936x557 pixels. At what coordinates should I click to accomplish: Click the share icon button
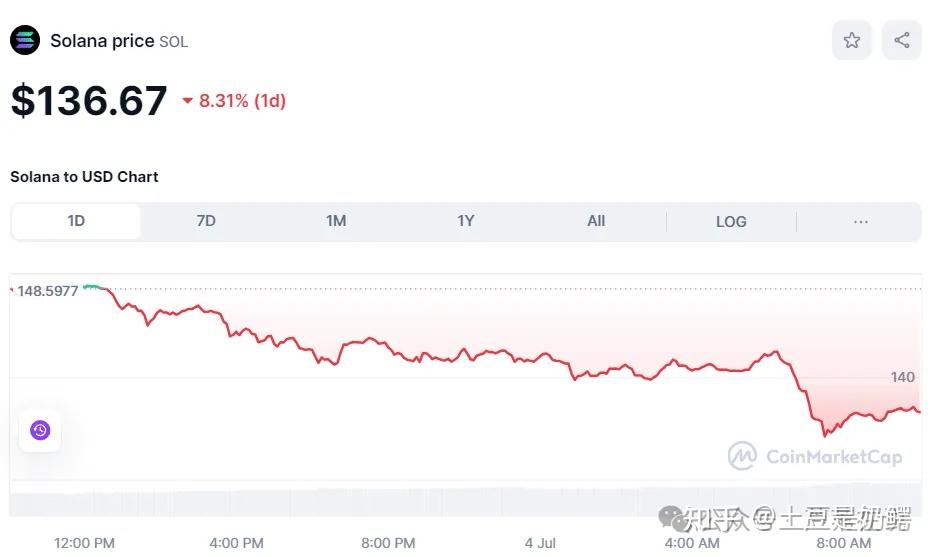coord(902,40)
